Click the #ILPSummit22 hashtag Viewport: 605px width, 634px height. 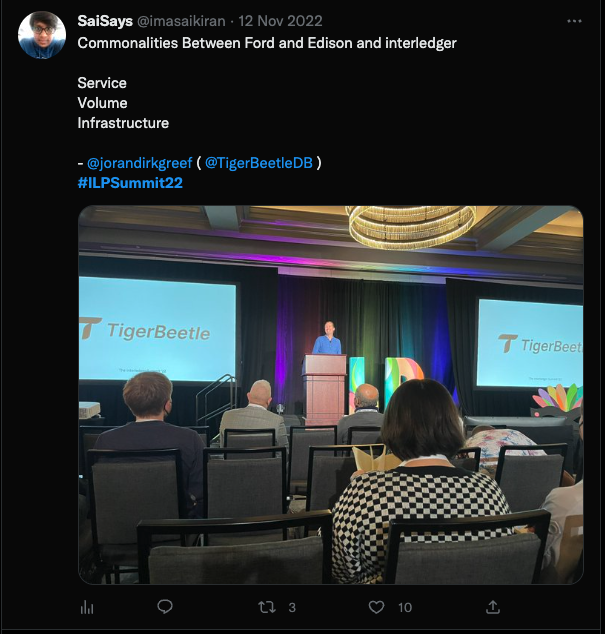click(130, 183)
